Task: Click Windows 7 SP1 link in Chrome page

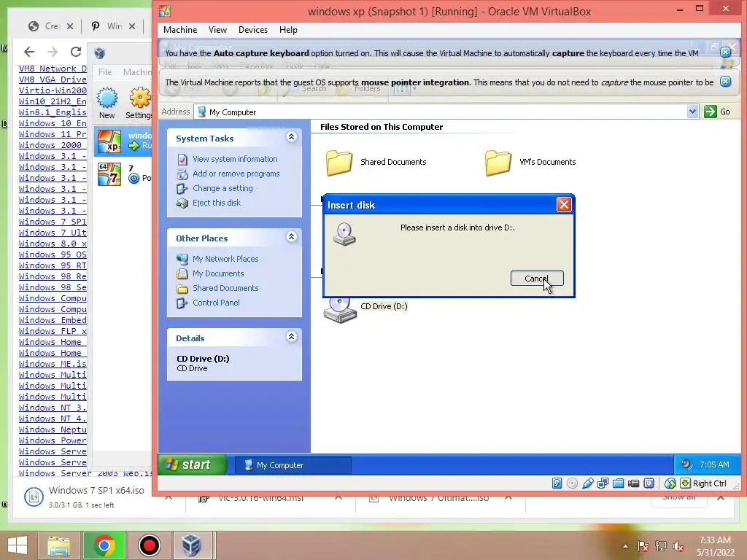Action: point(53,222)
